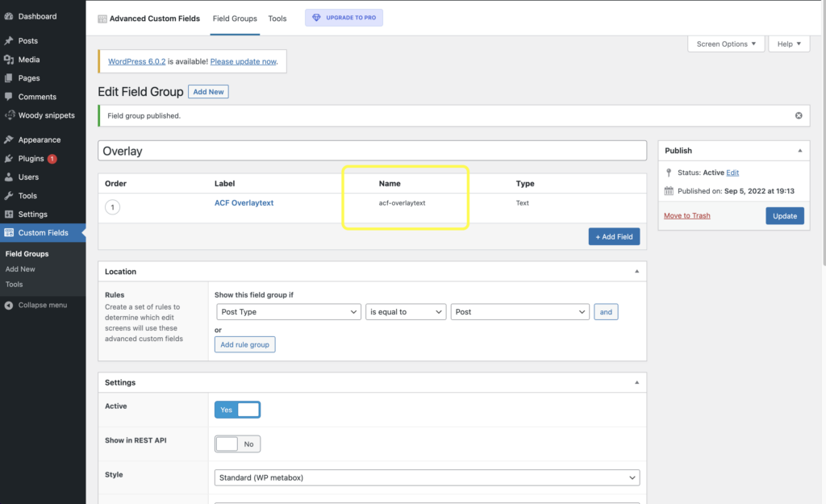Click the calendar icon beside Published on
The height and width of the screenshot is (504, 826).
pos(669,190)
